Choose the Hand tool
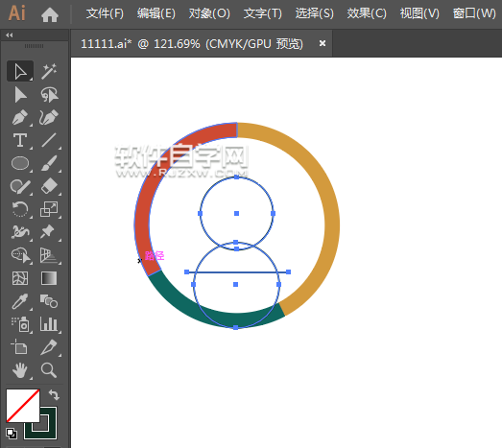 coord(20,370)
